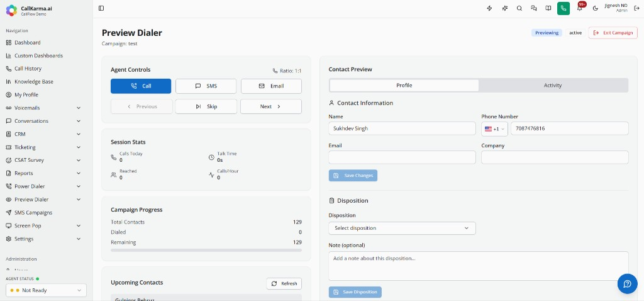Image resolution: width=644 pixels, height=301 pixels.
Task: Expand Settings menu chevron
Action: click(79, 239)
